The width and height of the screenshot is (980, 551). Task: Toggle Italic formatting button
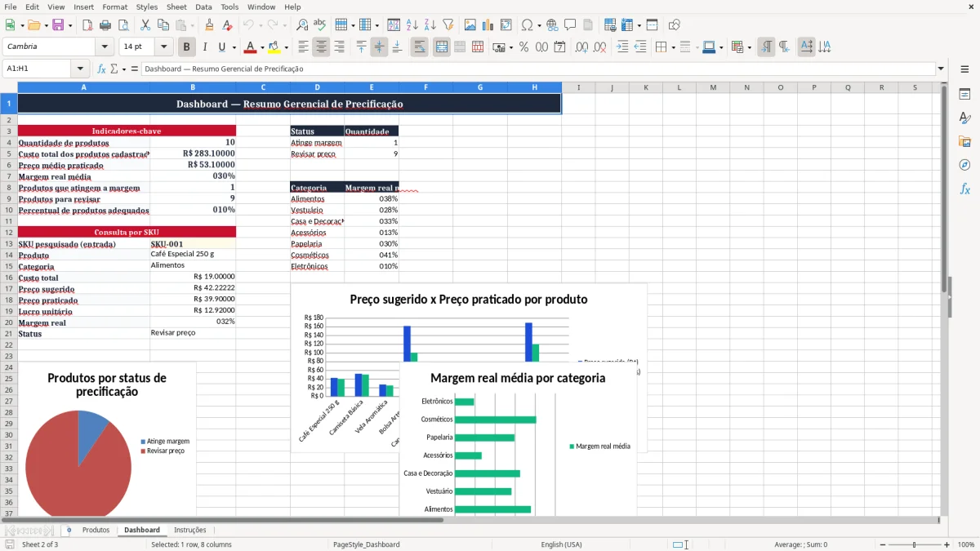(x=205, y=47)
